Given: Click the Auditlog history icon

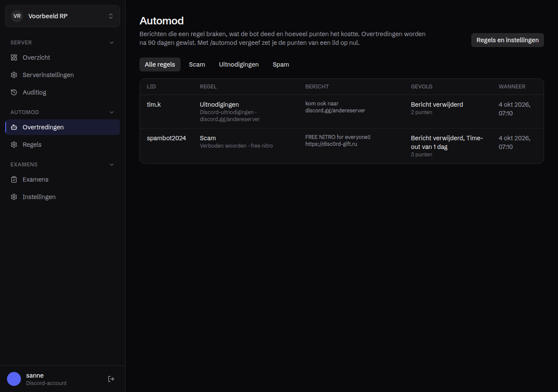Looking at the screenshot, I should [14, 92].
